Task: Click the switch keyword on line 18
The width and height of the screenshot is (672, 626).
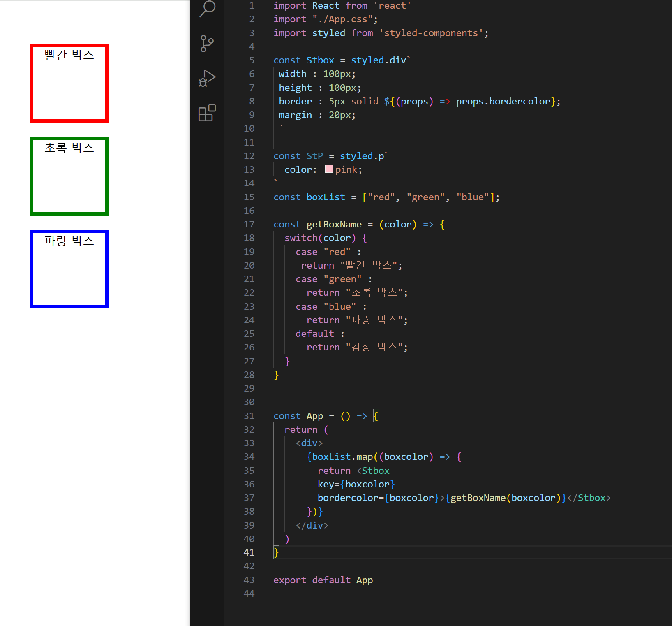Action: coord(301,238)
